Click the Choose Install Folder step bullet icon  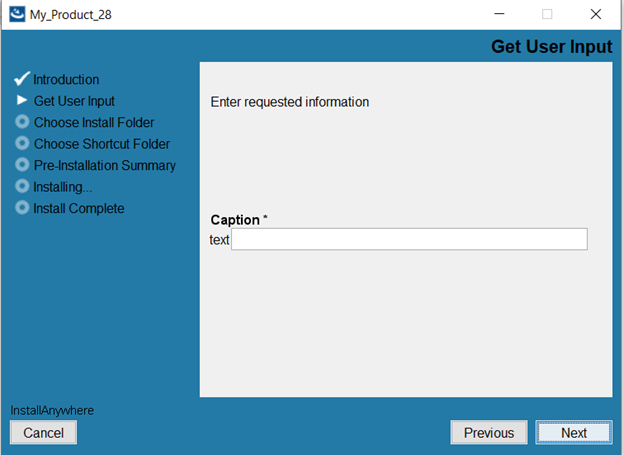pos(22,122)
